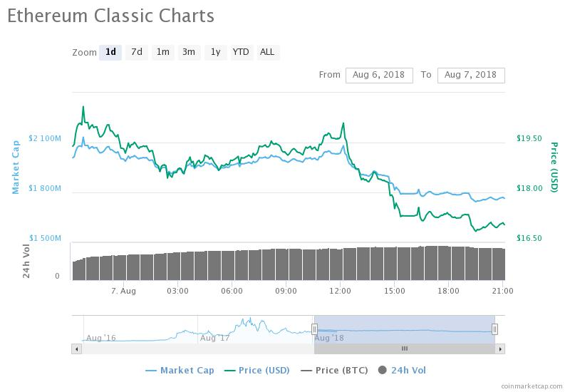Click the horizontal scrollbar thumb grip

pos(404,349)
